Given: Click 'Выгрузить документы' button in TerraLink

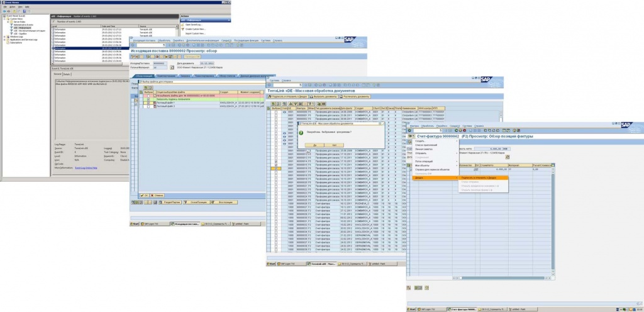Looking at the screenshot, I should point(324,96).
